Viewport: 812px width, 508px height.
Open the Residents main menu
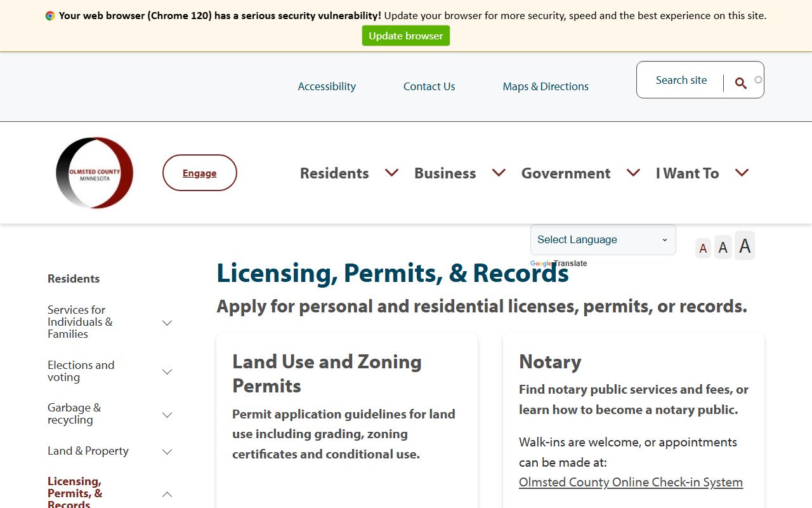334,173
